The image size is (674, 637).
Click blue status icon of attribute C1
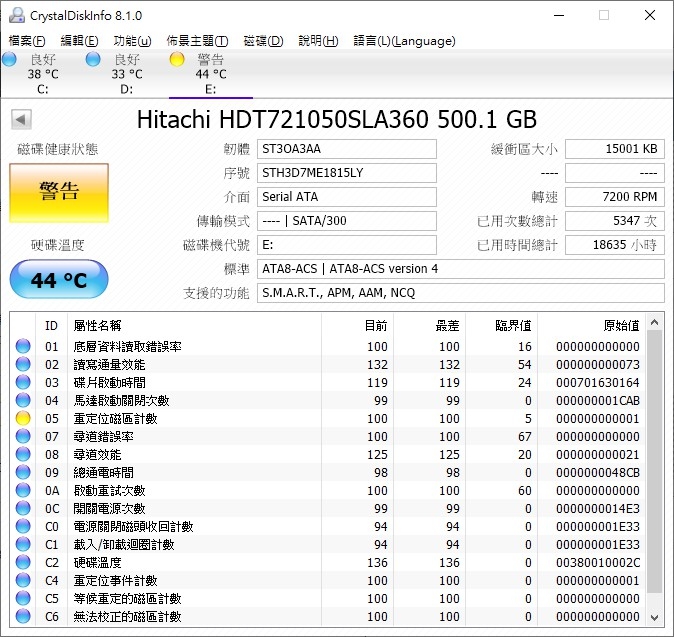[23, 545]
